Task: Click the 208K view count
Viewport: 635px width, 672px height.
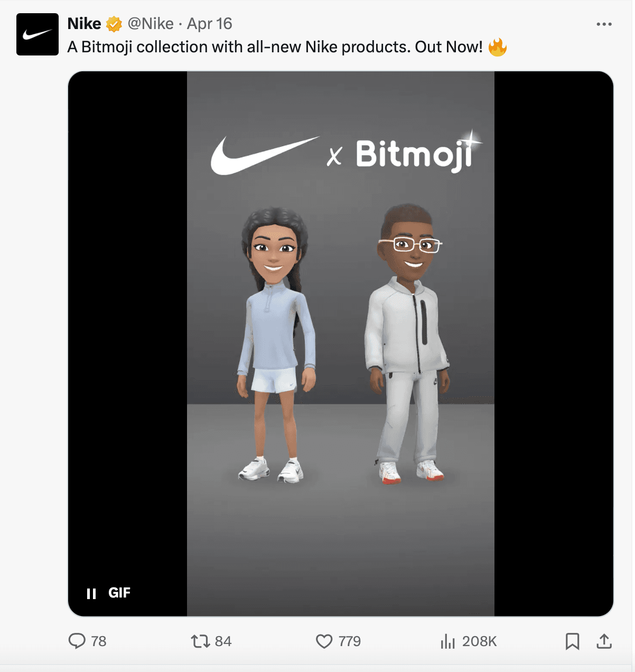Action: tap(479, 641)
